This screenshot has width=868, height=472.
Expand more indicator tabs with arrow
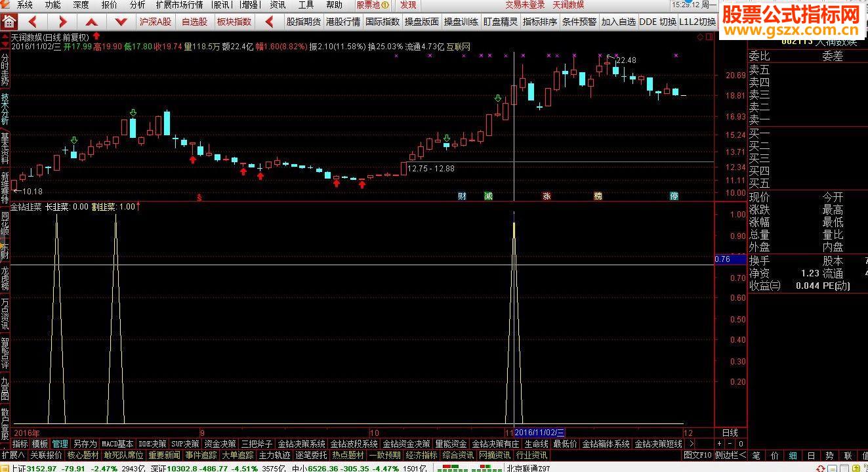(x=692, y=444)
